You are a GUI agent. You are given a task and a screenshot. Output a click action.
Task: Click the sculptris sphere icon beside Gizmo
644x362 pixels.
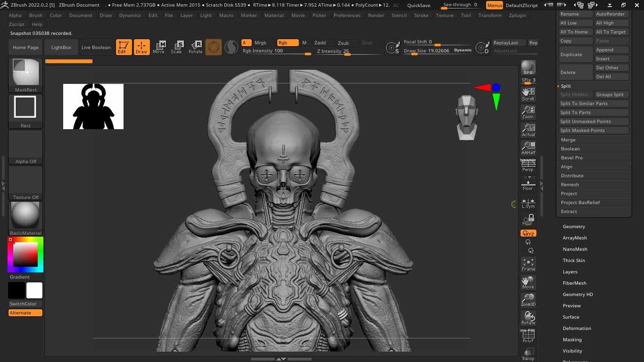coord(231,47)
